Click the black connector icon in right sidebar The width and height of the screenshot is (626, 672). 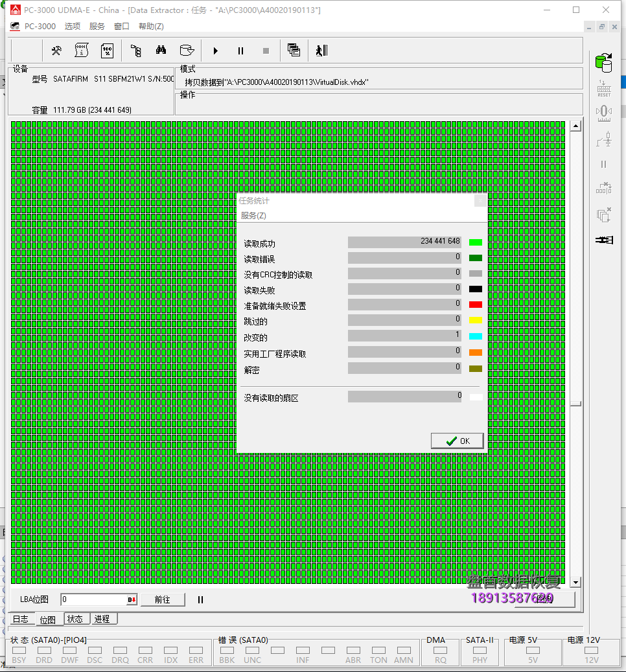[604, 240]
